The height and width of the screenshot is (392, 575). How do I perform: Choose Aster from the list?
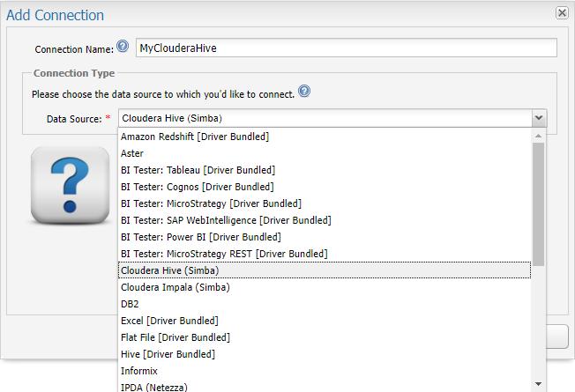click(x=325, y=153)
